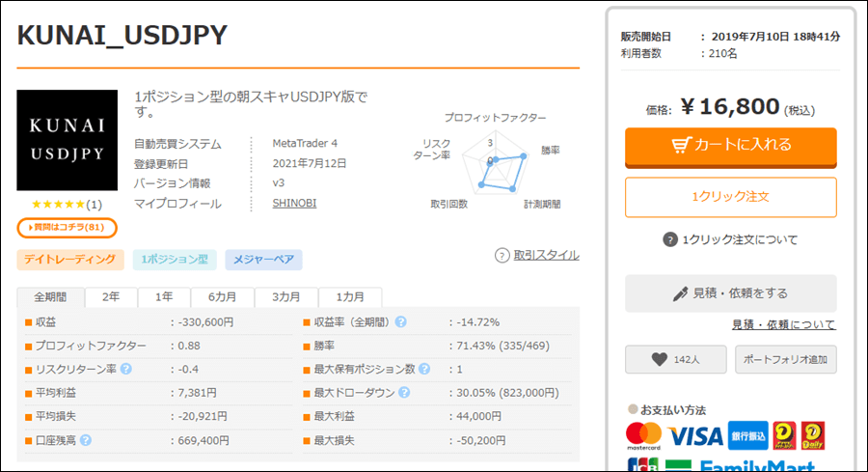Click the 利用者数 value 210名

point(723,54)
